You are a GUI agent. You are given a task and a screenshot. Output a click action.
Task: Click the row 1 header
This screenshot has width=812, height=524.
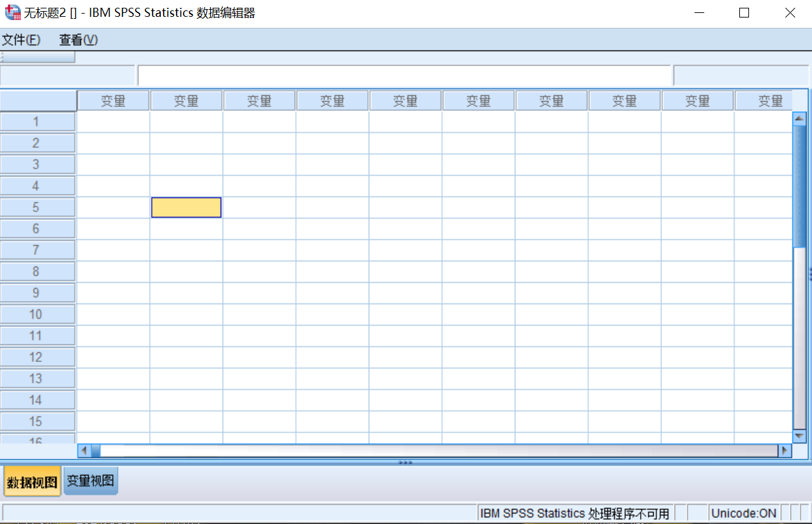pos(38,121)
